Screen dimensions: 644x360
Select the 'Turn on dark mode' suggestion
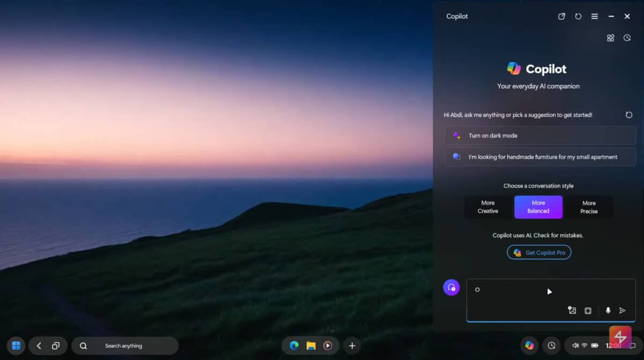click(x=540, y=136)
